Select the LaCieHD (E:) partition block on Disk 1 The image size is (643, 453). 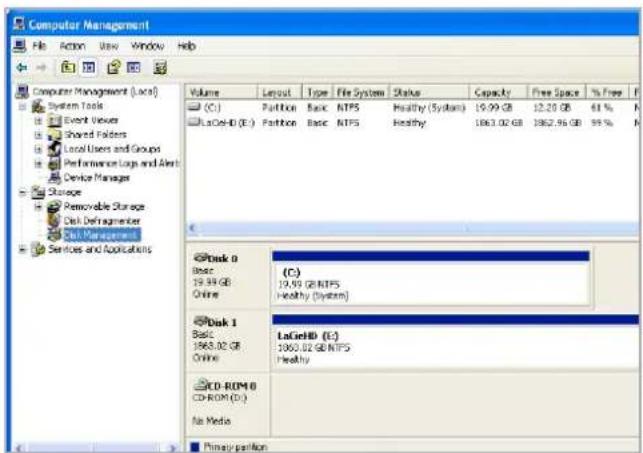tap(456, 341)
